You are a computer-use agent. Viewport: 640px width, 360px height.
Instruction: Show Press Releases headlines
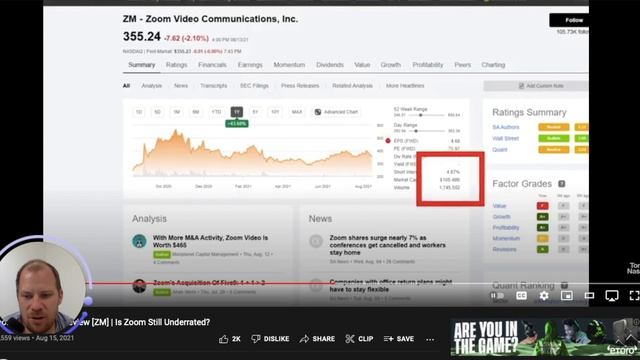(300, 86)
